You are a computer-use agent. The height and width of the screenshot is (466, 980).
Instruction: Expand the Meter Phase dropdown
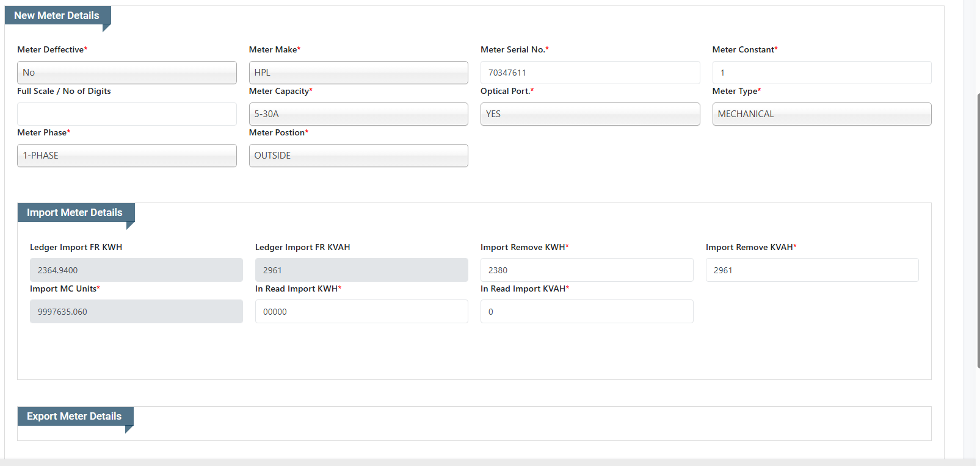point(126,156)
